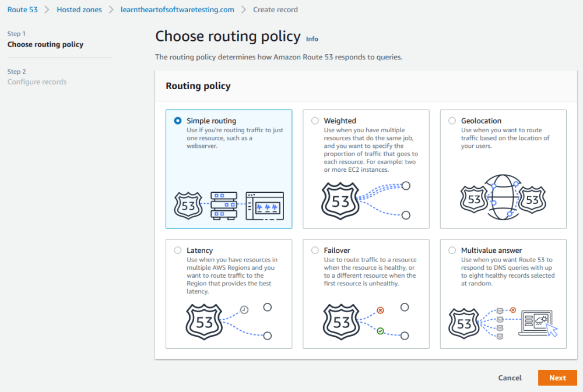Open the learntheartofsoftwaretesting.com hosted zone

tap(177, 9)
